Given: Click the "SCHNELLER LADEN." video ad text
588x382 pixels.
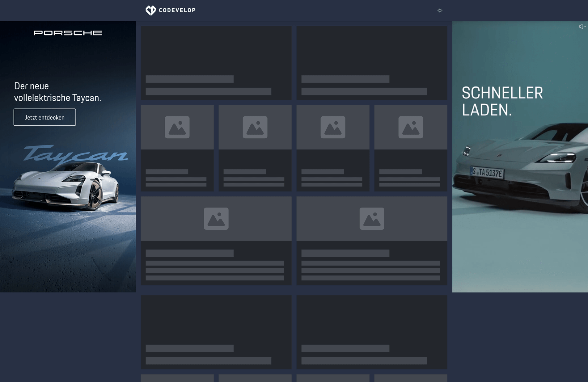Looking at the screenshot, I should (502, 101).
